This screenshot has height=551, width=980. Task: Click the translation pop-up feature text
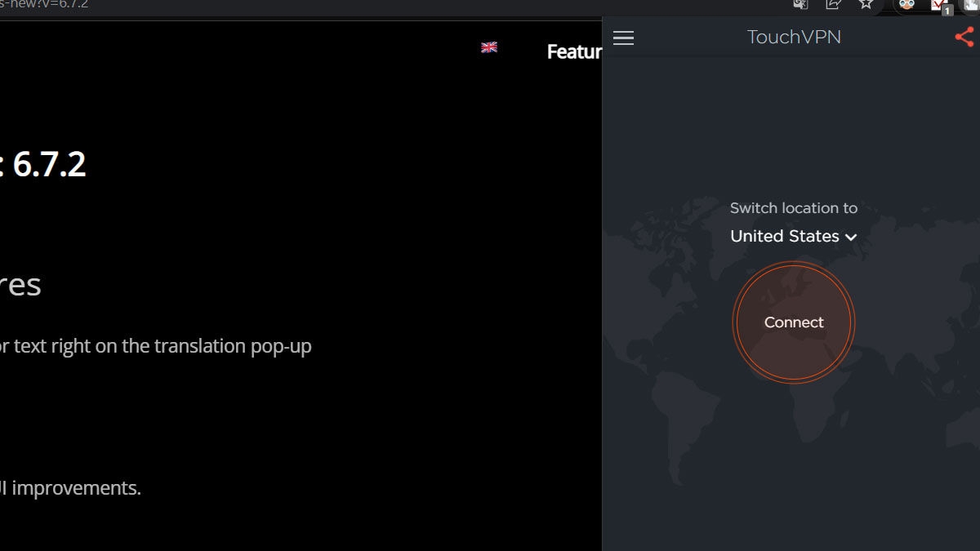pyautogui.click(x=155, y=346)
